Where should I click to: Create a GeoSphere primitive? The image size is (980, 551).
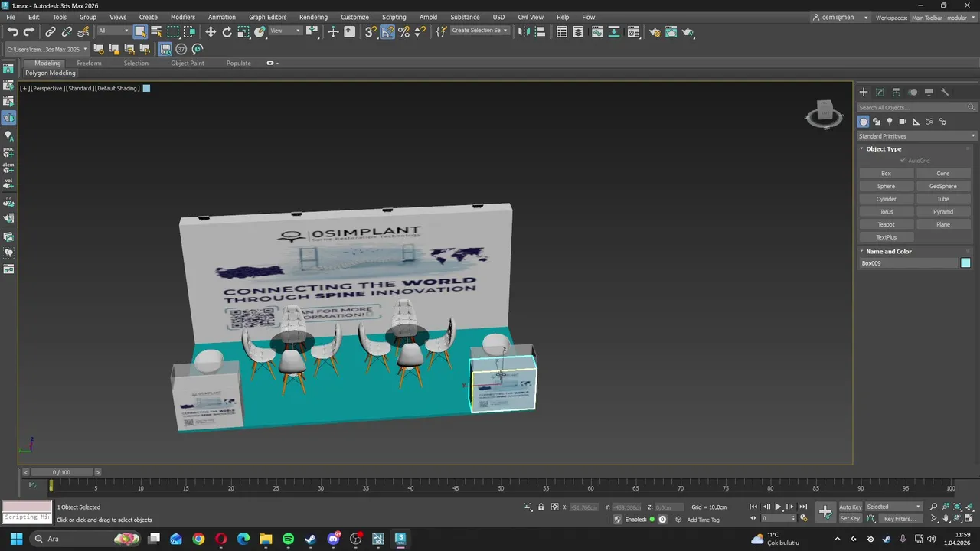coord(943,186)
